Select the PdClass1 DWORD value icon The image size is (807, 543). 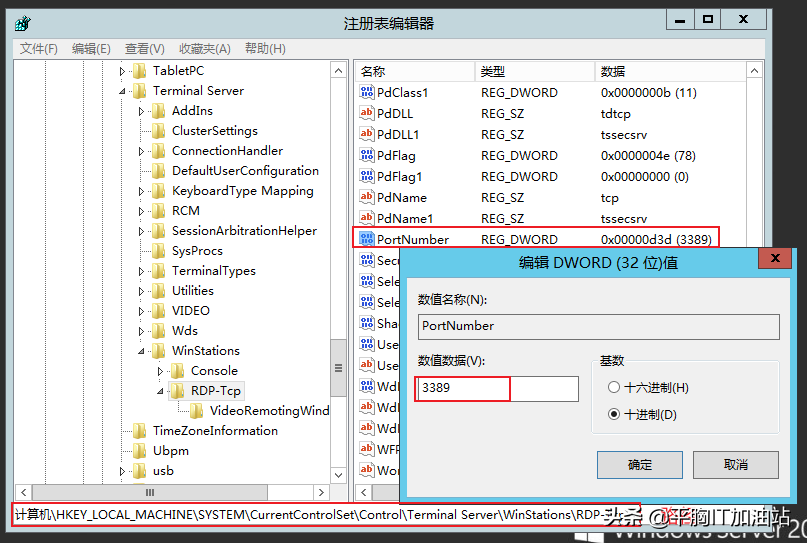coord(366,92)
